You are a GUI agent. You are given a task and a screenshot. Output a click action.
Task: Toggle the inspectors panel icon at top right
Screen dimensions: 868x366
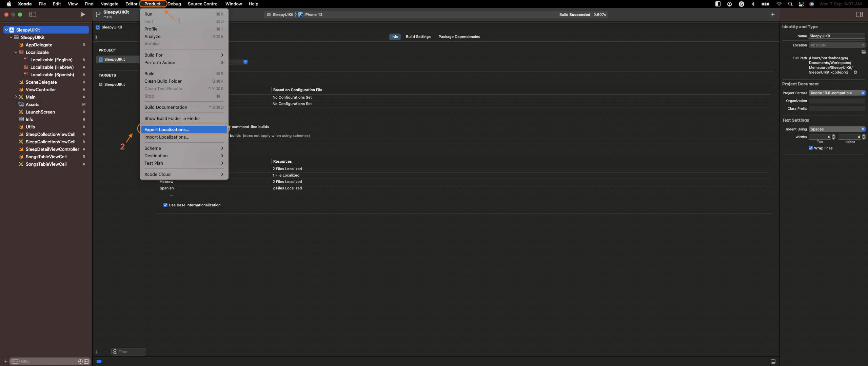click(859, 14)
